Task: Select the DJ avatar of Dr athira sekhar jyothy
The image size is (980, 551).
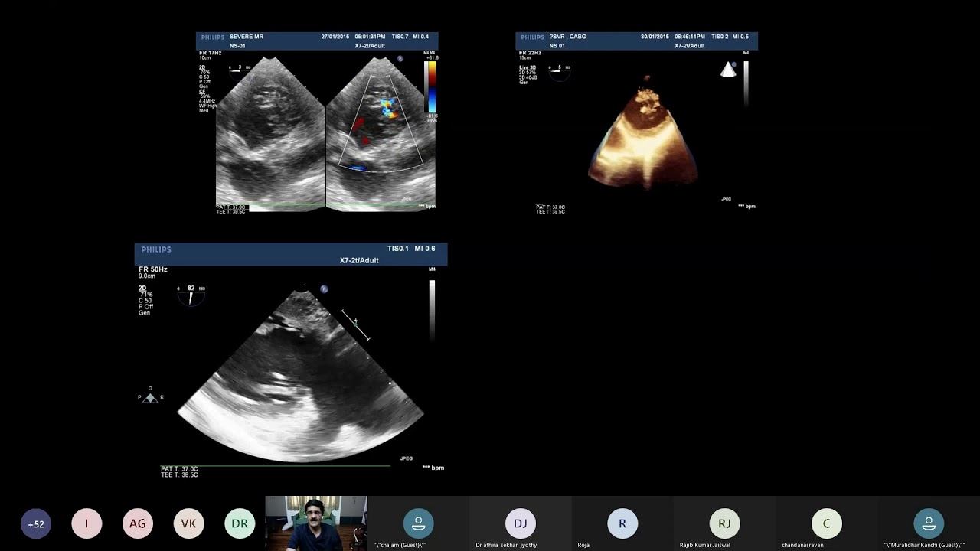Action: (521, 523)
